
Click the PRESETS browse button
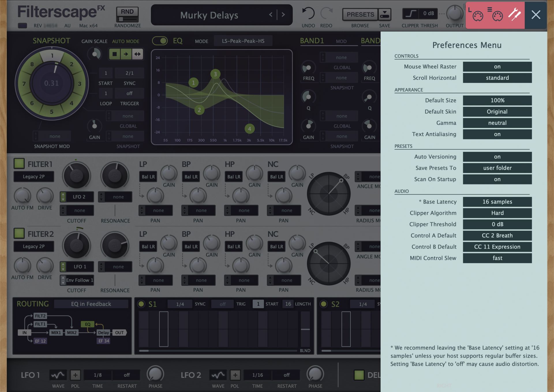pos(360,14)
